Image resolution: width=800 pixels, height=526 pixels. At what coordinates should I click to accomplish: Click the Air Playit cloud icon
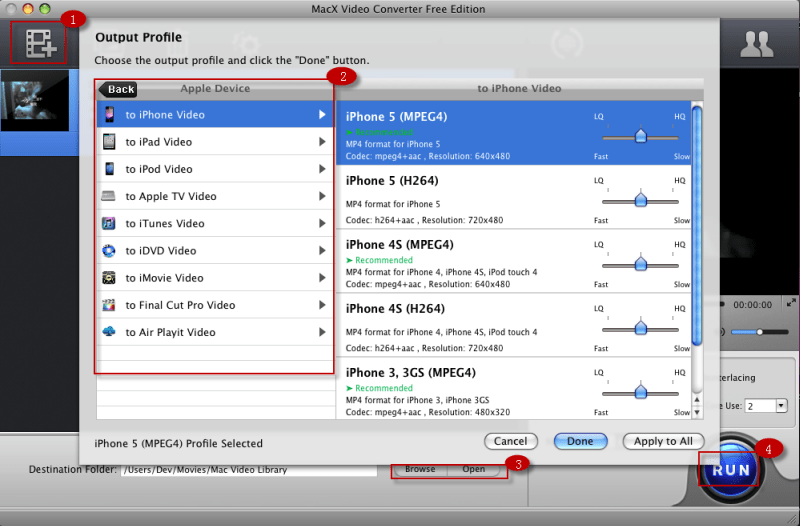(109, 332)
